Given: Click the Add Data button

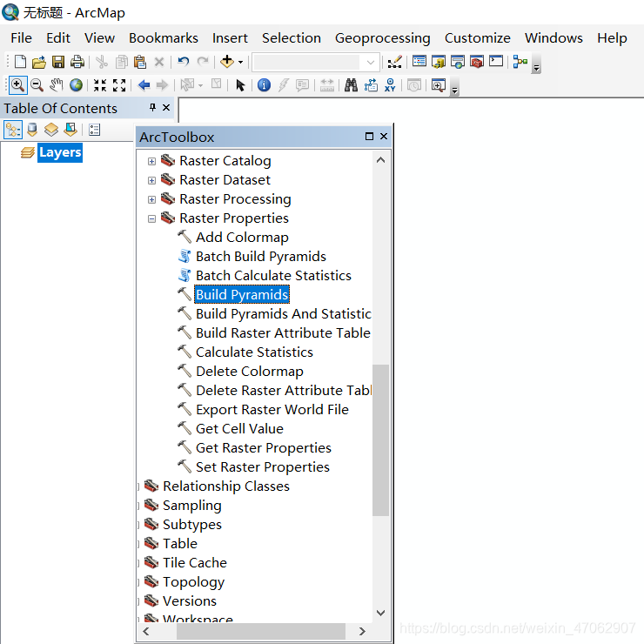Looking at the screenshot, I should tap(227, 62).
